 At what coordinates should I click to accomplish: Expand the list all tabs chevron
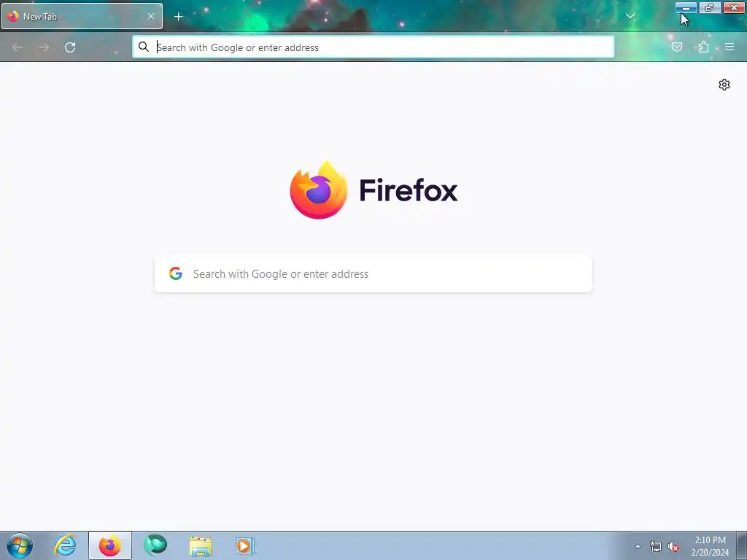tap(630, 16)
